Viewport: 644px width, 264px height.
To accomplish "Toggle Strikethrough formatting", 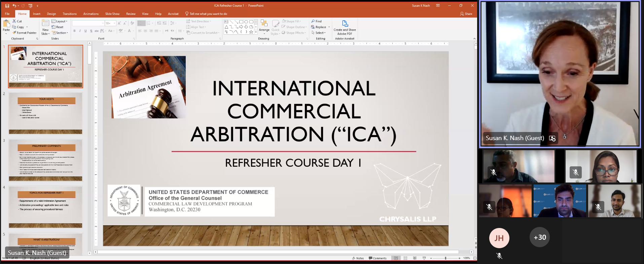I will click(97, 31).
